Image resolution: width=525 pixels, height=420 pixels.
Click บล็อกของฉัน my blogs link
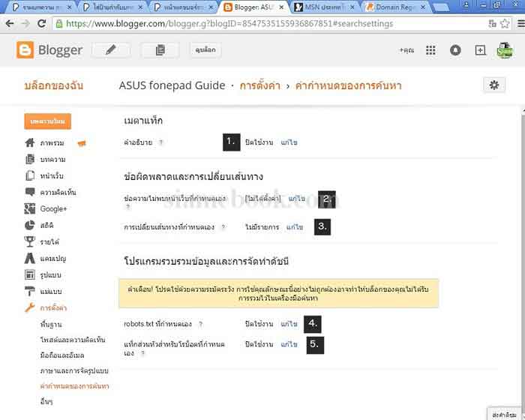pyautogui.click(x=53, y=85)
